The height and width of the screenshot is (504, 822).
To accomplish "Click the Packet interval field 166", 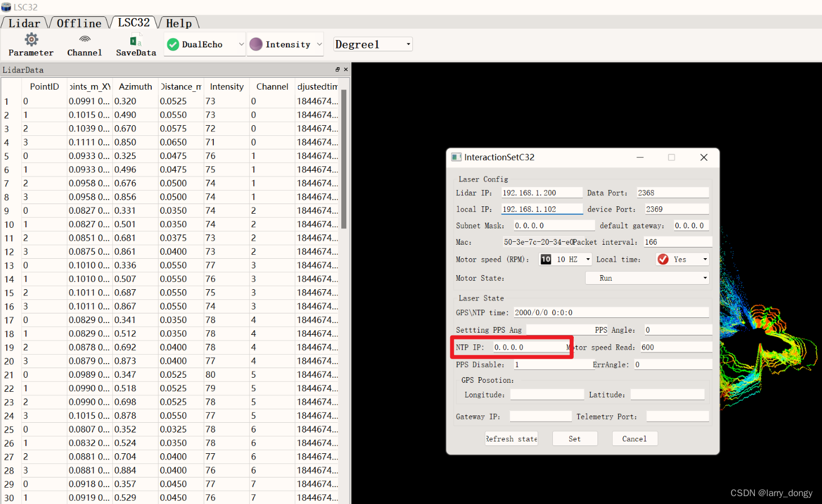I will point(678,242).
